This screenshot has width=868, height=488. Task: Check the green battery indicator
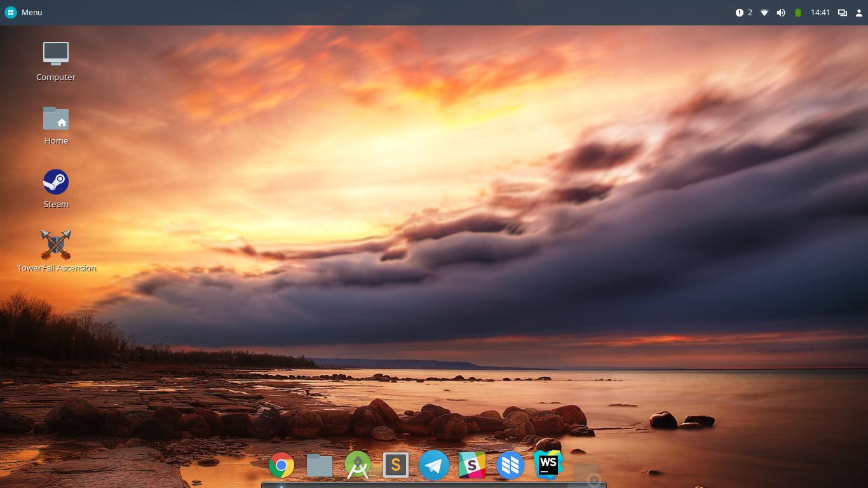click(798, 13)
